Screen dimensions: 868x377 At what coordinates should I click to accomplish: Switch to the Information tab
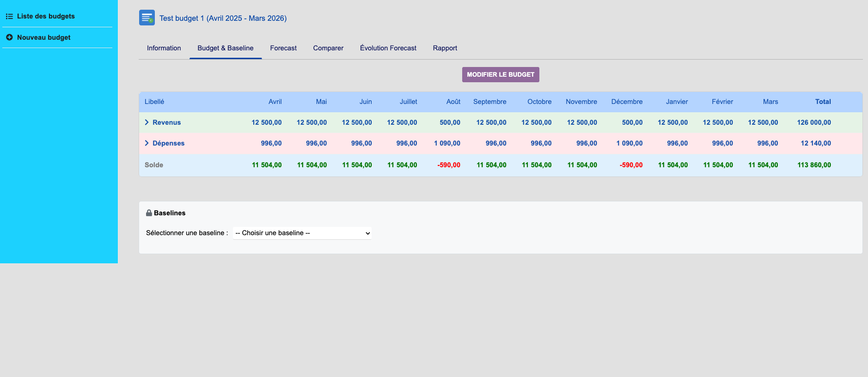pos(164,48)
